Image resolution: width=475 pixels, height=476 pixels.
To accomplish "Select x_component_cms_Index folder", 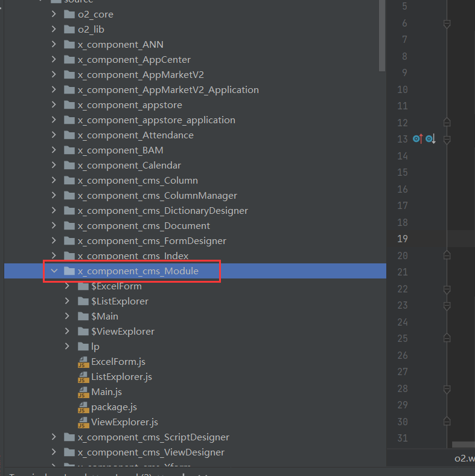I will tap(133, 256).
